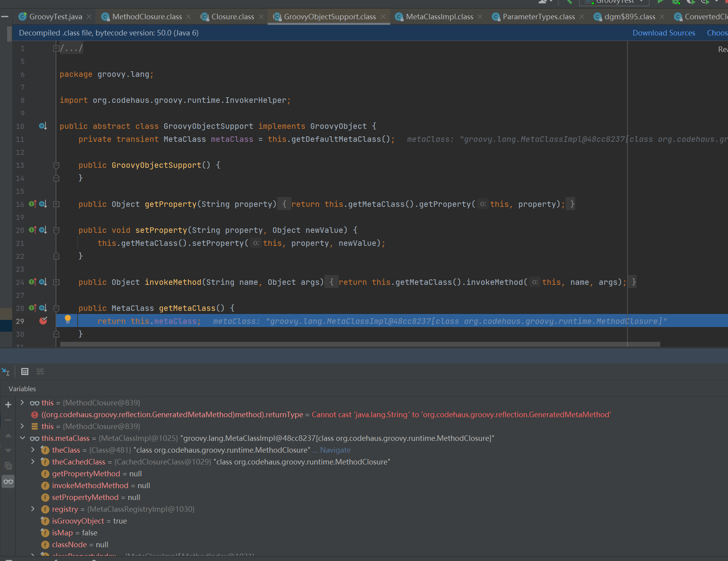The height and width of the screenshot is (561, 728).
Task: Click the overrides gutter icon on line 20
Action: [x=33, y=230]
